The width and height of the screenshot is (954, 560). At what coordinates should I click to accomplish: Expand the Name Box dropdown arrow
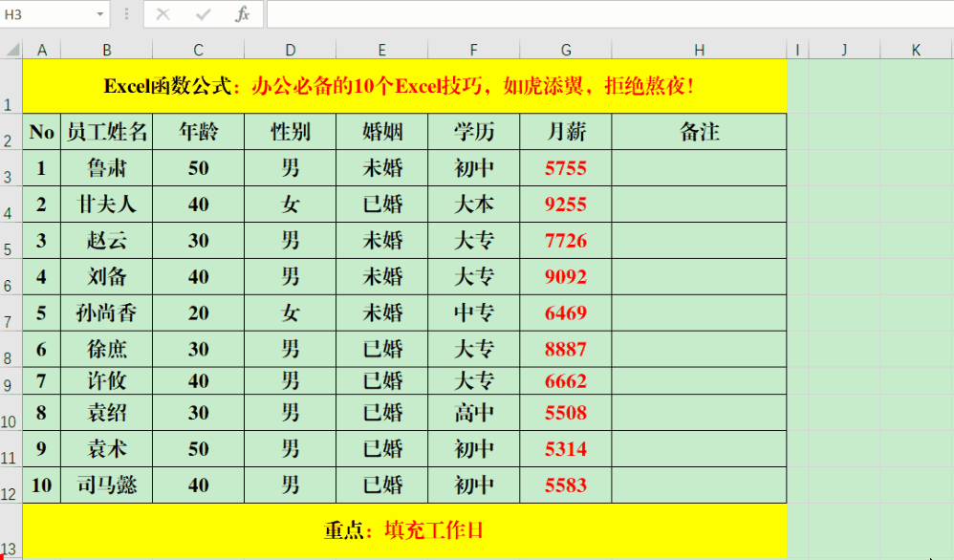pos(101,14)
